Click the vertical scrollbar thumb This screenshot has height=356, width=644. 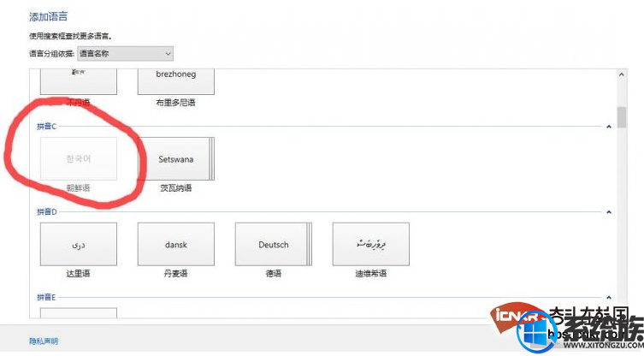[622, 117]
